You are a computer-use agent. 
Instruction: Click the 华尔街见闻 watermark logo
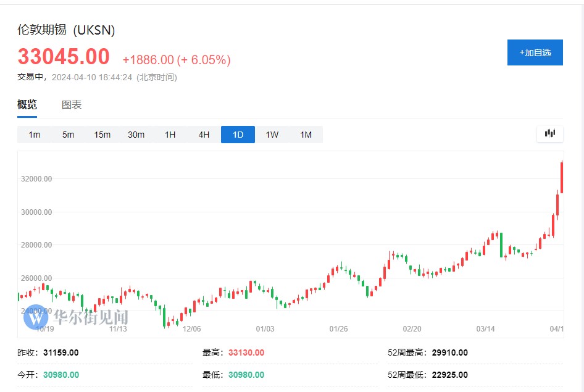point(76,317)
